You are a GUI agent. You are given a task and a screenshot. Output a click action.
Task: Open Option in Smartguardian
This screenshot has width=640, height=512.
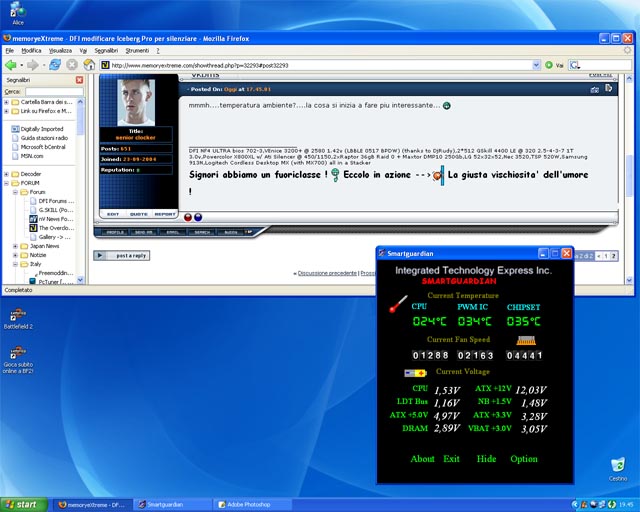(x=524, y=459)
